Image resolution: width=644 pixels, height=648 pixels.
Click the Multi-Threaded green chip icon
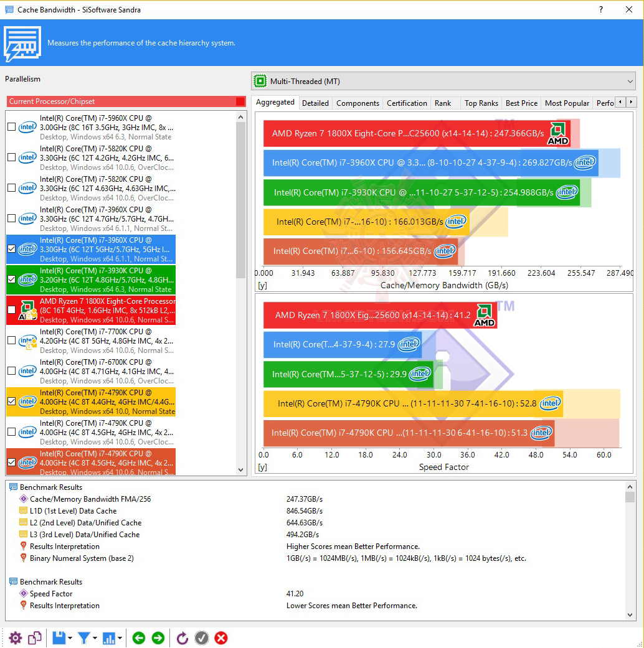260,81
